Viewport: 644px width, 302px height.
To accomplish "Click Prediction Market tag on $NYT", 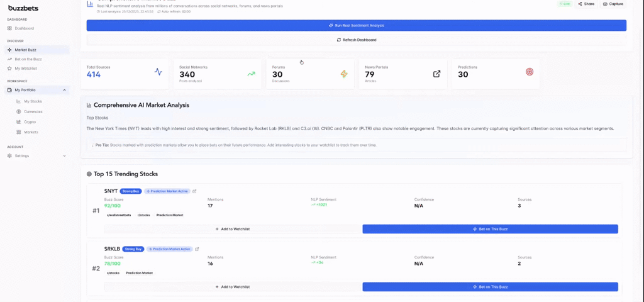I will pos(170,215).
